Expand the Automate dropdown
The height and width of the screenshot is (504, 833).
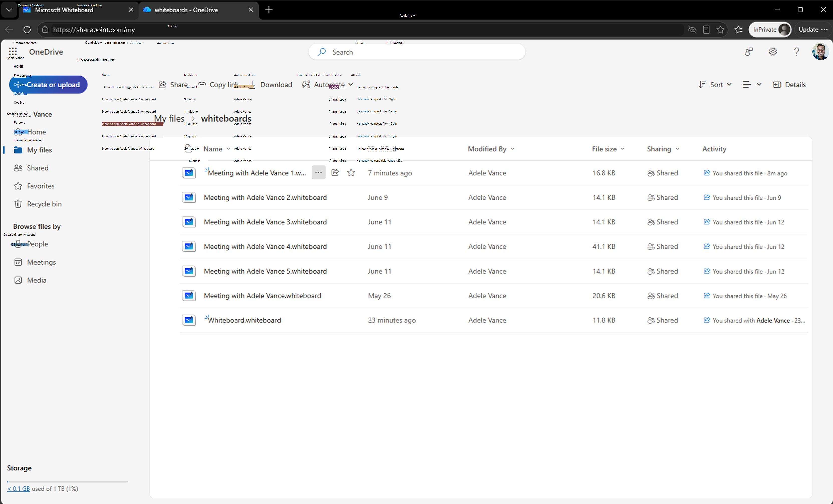tap(351, 84)
